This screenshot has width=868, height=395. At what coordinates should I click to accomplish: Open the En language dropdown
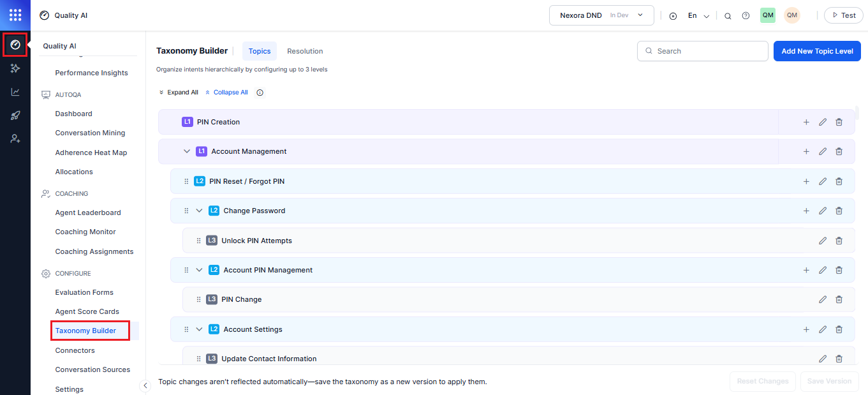click(x=698, y=16)
